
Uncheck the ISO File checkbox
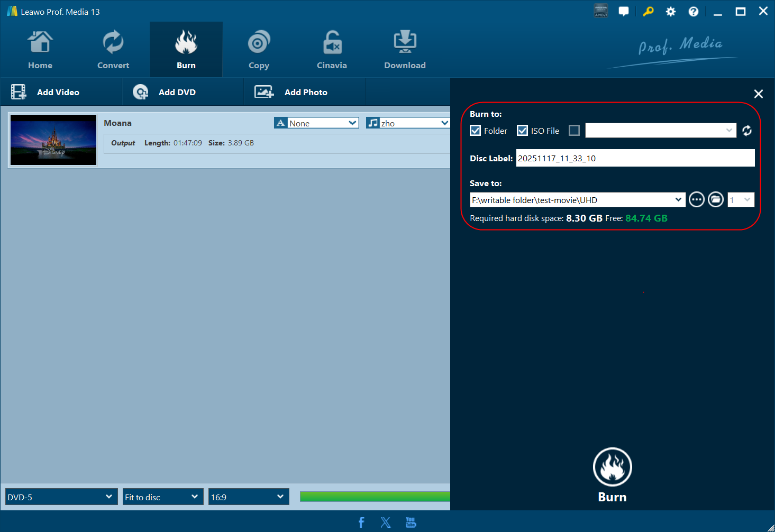coord(522,131)
